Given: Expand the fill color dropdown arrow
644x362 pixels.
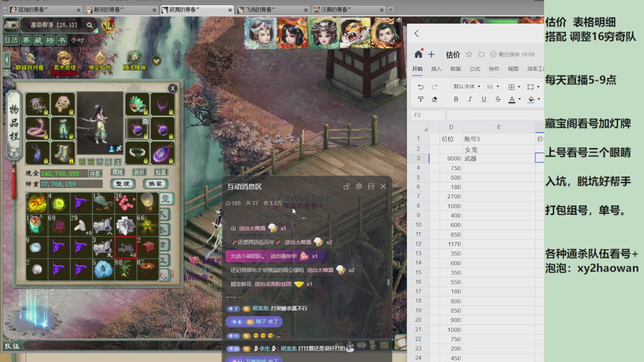Looking at the screenshot, I should click(x=539, y=99).
